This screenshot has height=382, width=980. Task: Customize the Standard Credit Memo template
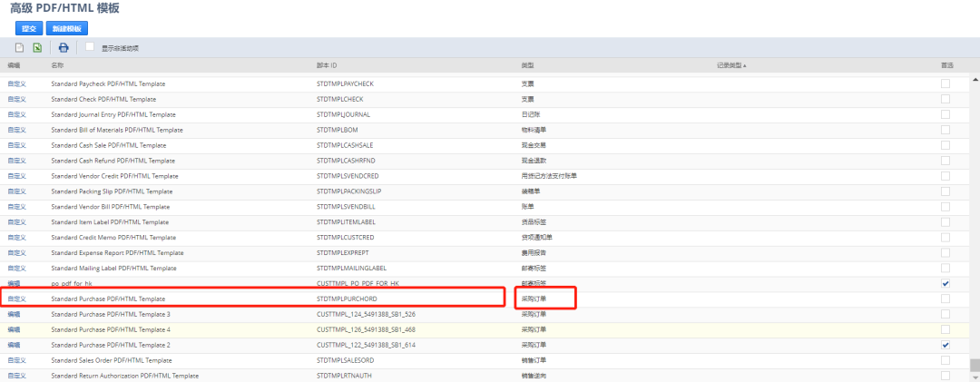click(17, 237)
